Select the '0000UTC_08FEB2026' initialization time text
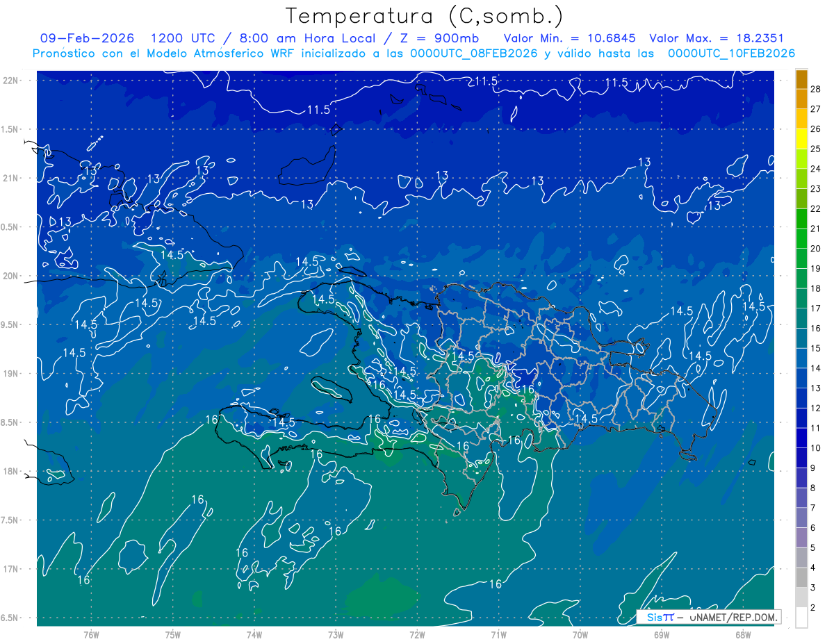 pos(473,53)
